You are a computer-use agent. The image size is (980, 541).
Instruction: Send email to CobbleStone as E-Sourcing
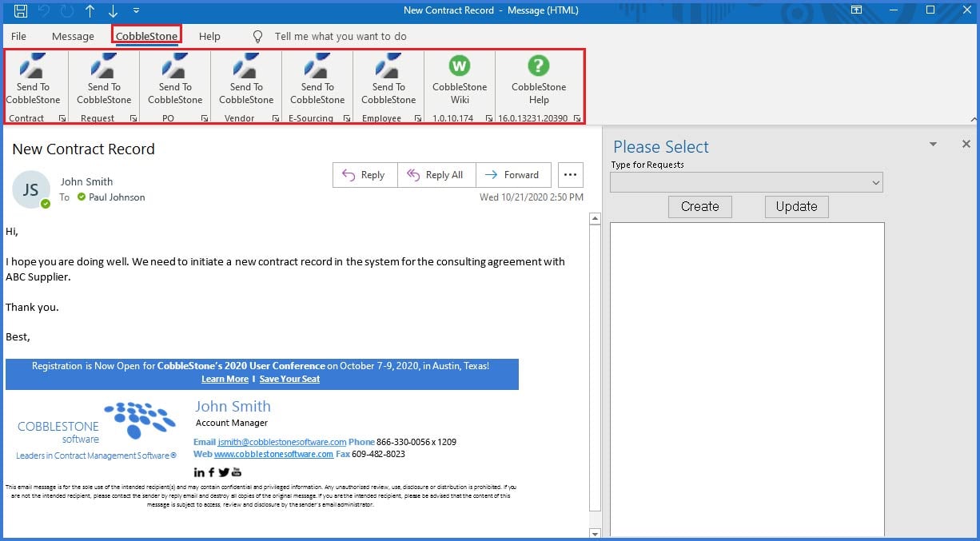click(x=317, y=80)
